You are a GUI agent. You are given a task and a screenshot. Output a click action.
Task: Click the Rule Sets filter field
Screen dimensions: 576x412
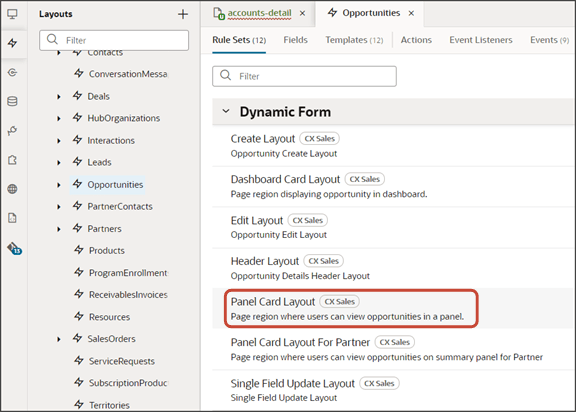tap(304, 76)
